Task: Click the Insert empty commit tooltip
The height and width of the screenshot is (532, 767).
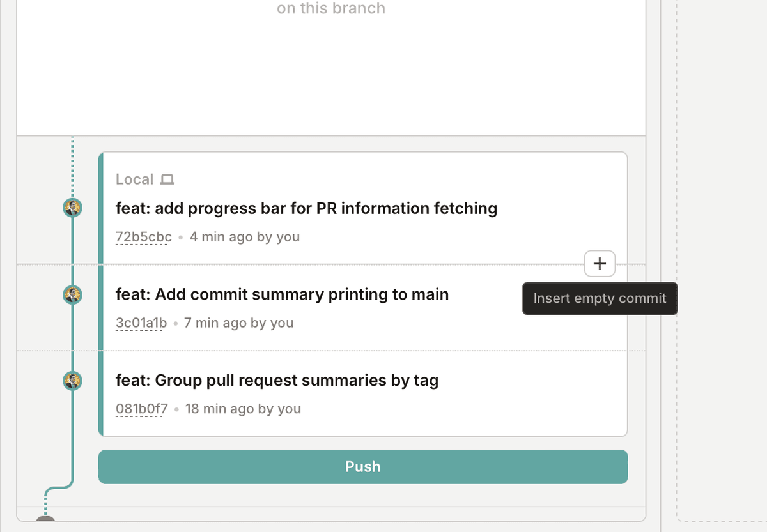Action: coord(599,298)
